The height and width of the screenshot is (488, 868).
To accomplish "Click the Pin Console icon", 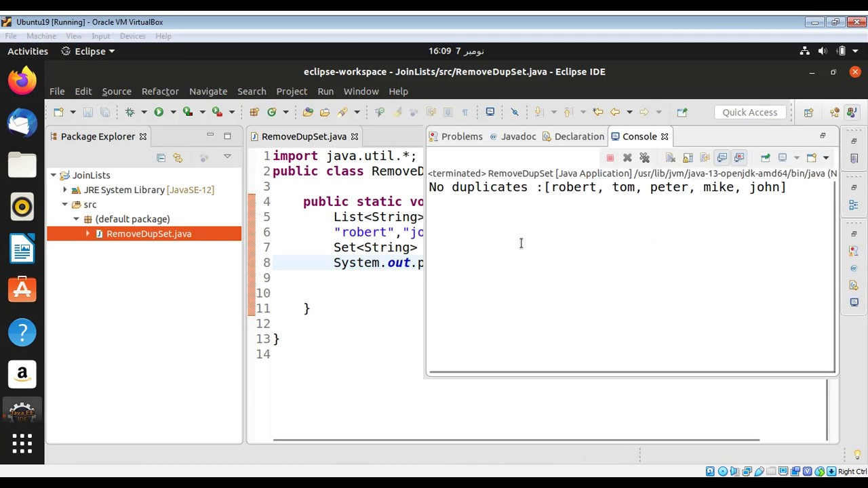I will click(x=765, y=158).
